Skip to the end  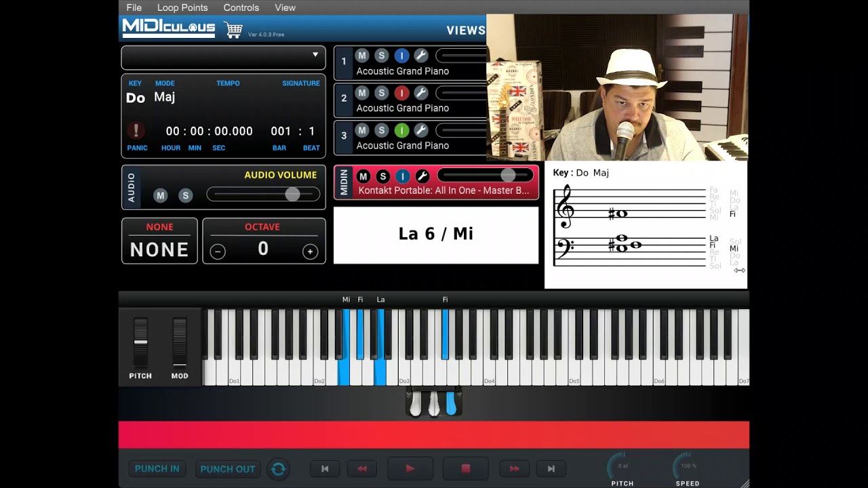tap(551, 468)
